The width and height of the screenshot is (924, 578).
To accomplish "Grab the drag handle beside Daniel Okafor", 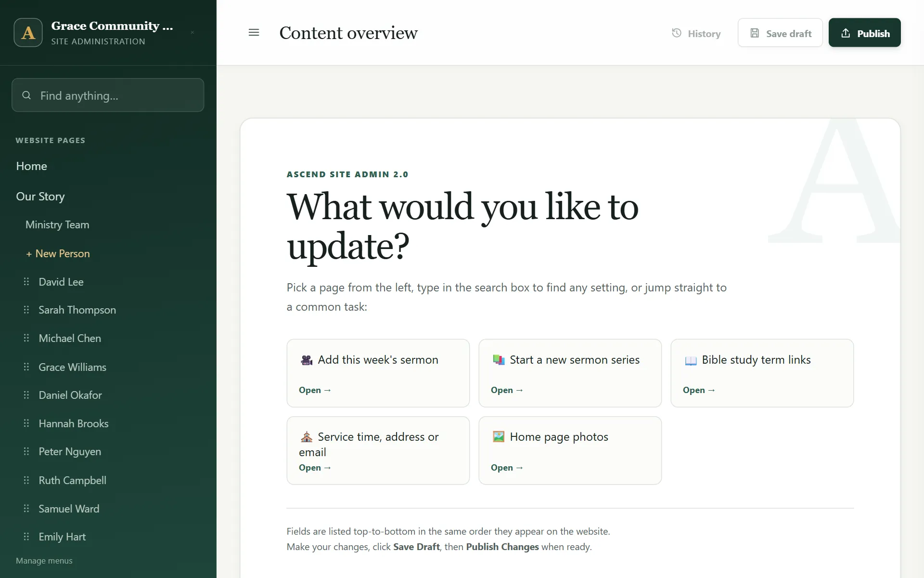I will 26,395.
